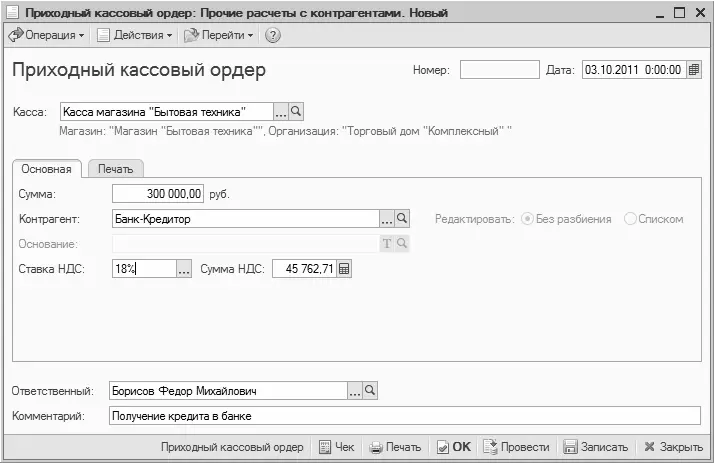Open the Действия dropdown menu

[134, 35]
